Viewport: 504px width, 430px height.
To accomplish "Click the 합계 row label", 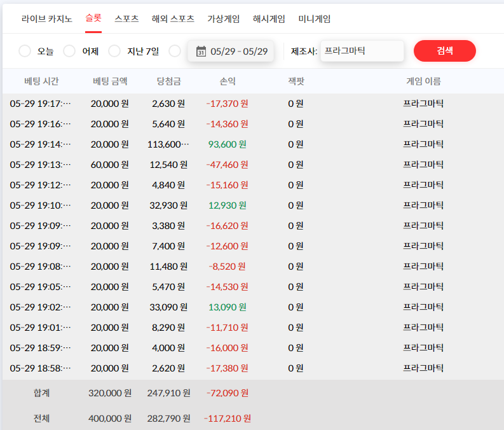I will click(x=41, y=392).
